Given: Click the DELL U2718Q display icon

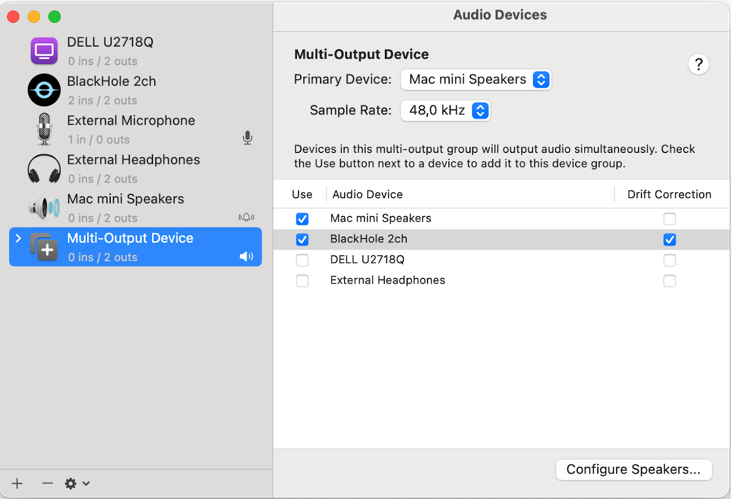Looking at the screenshot, I should point(44,51).
